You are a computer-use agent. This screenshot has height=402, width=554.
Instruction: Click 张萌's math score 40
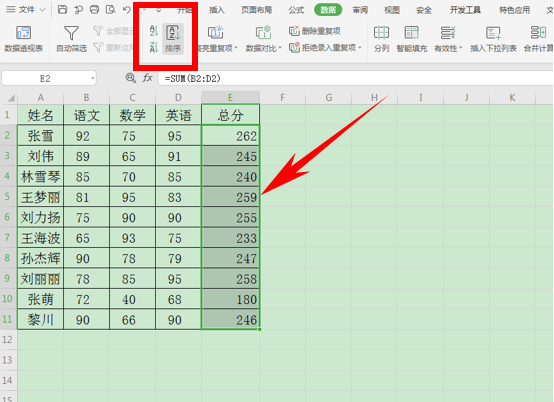pos(132,299)
